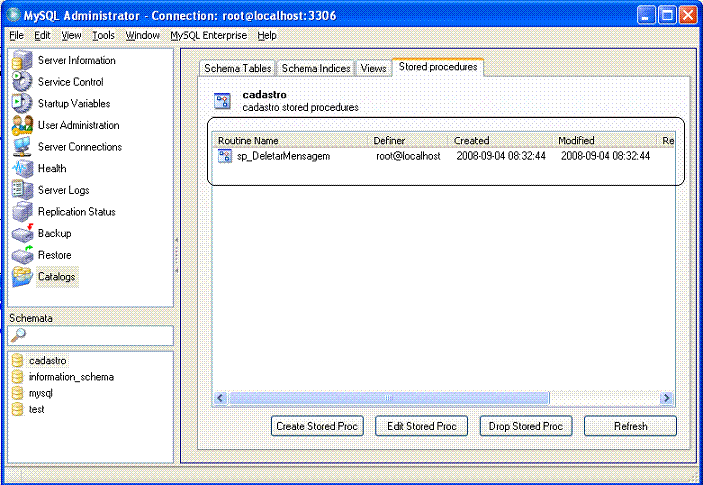Open the Service Control section label
The height and width of the screenshot is (485, 703).
[71, 82]
